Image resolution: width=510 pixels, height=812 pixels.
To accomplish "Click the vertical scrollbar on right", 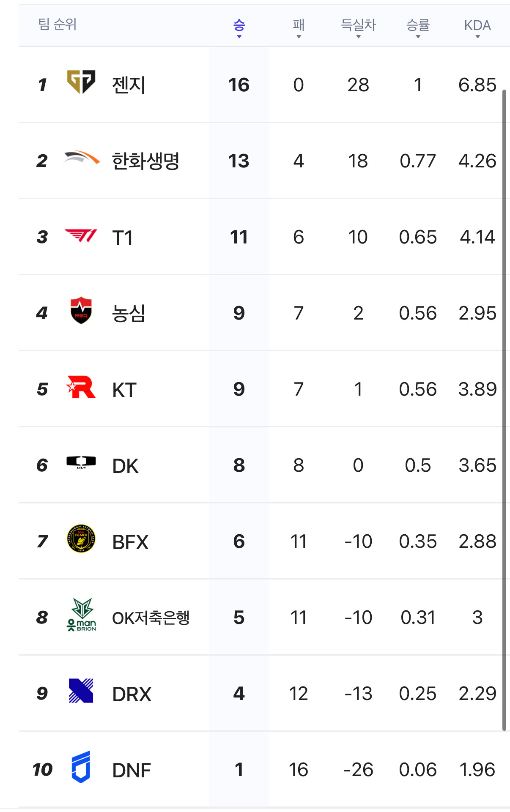I will [x=504, y=410].
